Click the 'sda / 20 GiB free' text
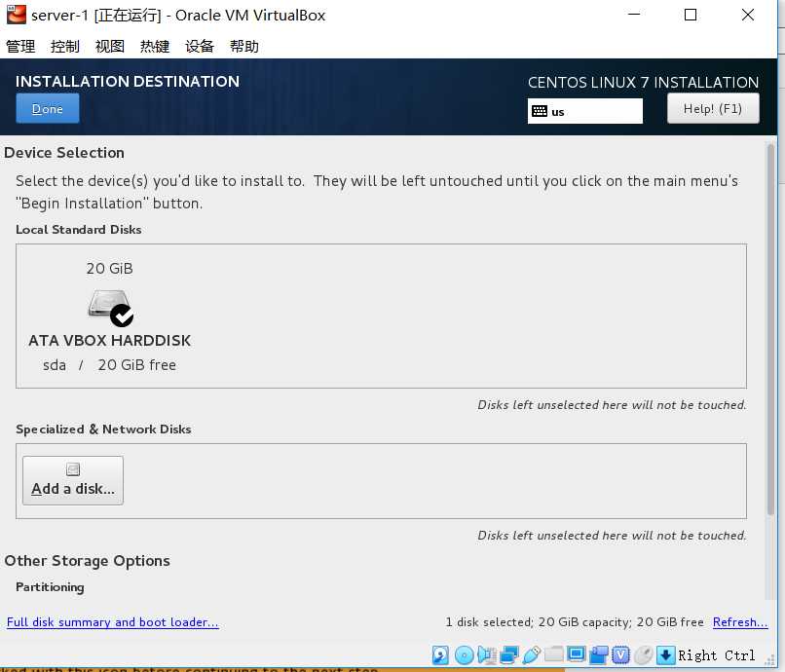The image size is (785, 672). (x=110, y=365)
